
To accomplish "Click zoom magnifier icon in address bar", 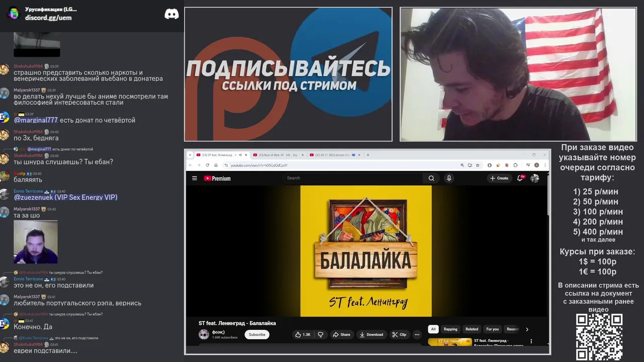I will click(x=462, y=165).
